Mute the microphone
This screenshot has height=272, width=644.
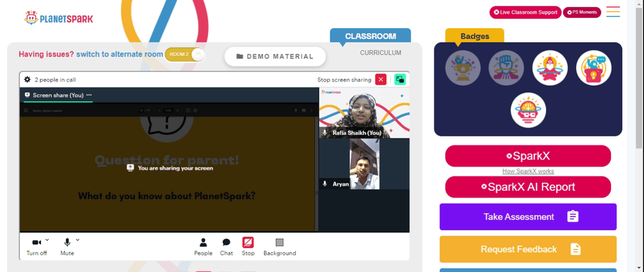click(67, 247)
